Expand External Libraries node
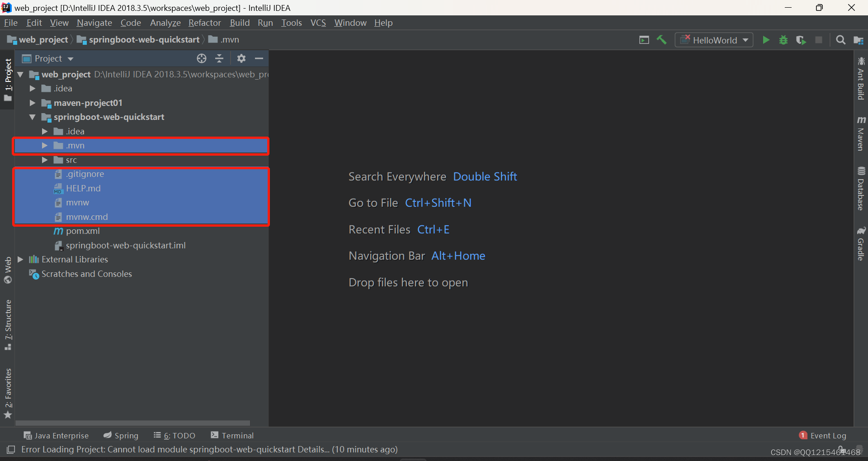 (x=20, y=259)
